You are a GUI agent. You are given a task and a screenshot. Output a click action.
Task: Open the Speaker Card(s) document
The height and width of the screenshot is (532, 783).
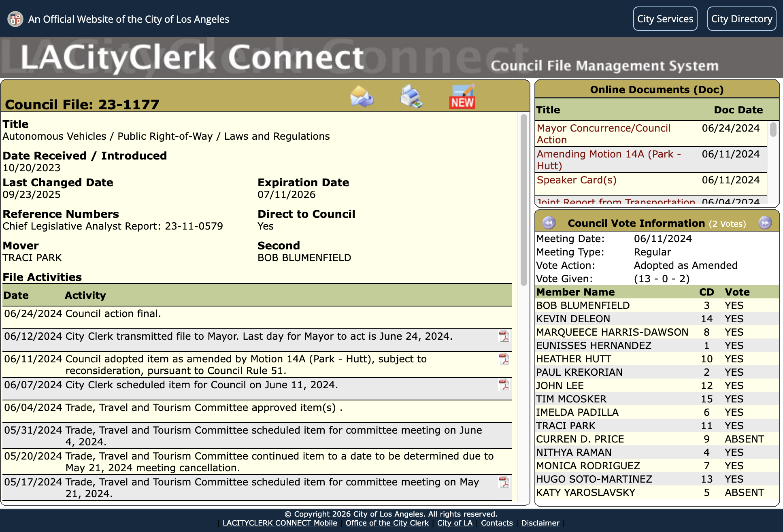(x=576, y=180)
